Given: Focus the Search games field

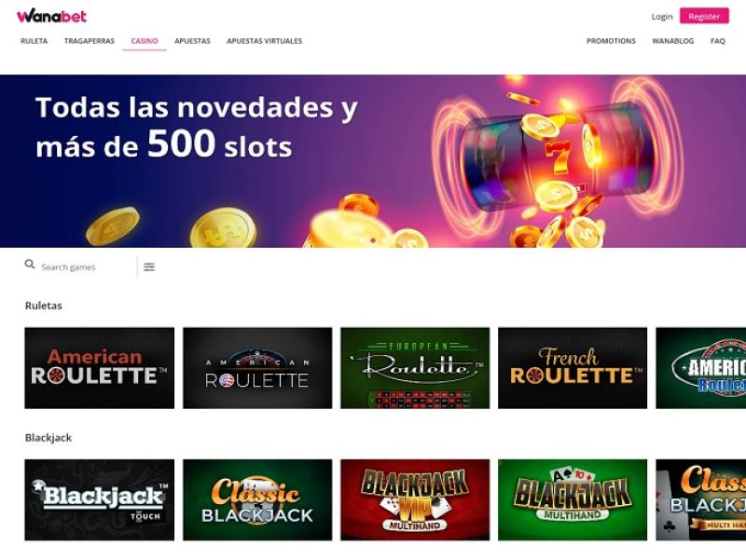Looking at the screenshot, I should click(86, 267).
